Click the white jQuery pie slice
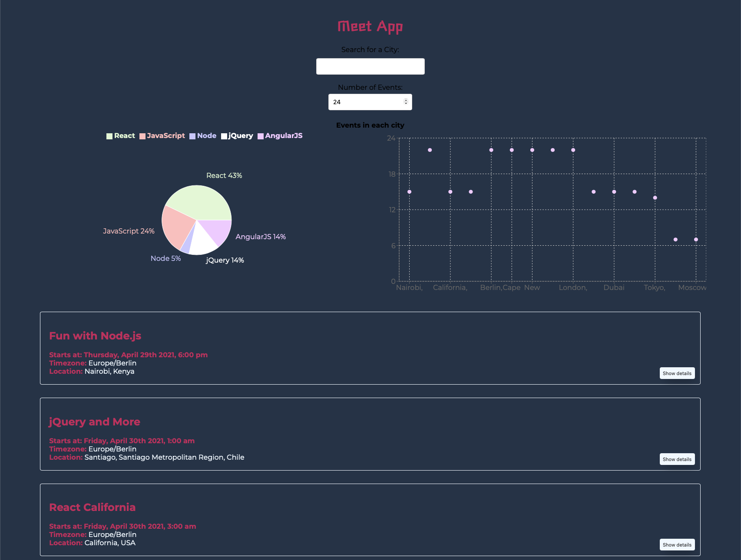The height and width of the screenshot is (560, 741). coord(202,241)
